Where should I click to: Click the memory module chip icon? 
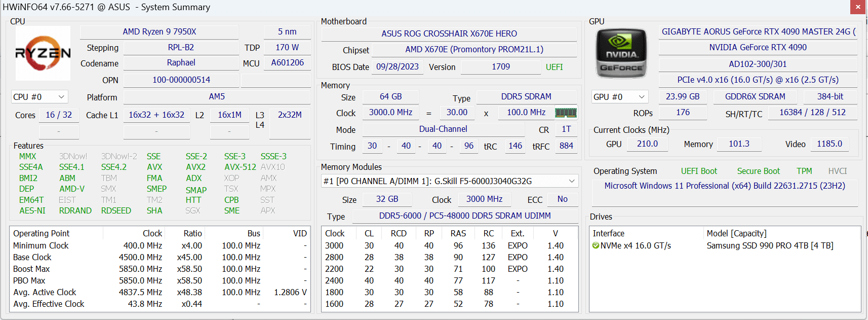(x=566, y=113)
